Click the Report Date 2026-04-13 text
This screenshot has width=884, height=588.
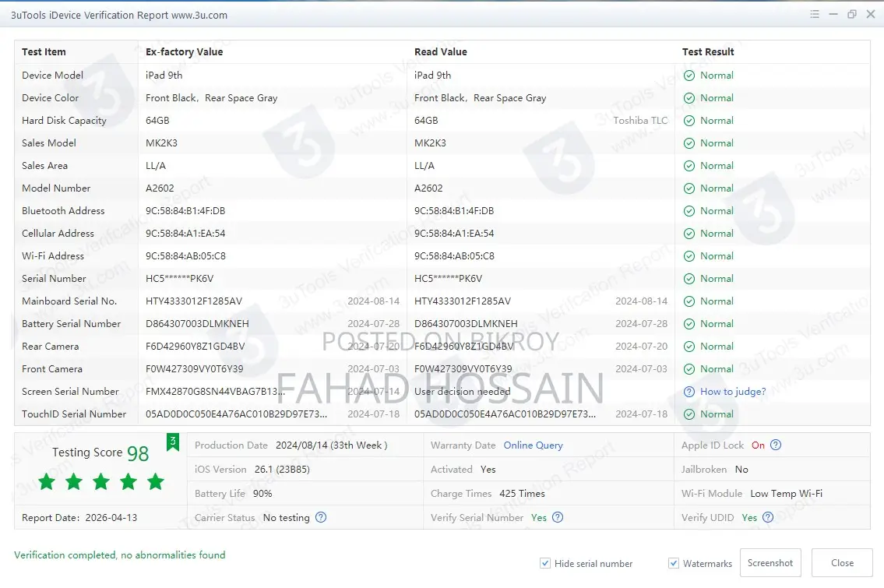pyautogui.click(x=79, y=518)
